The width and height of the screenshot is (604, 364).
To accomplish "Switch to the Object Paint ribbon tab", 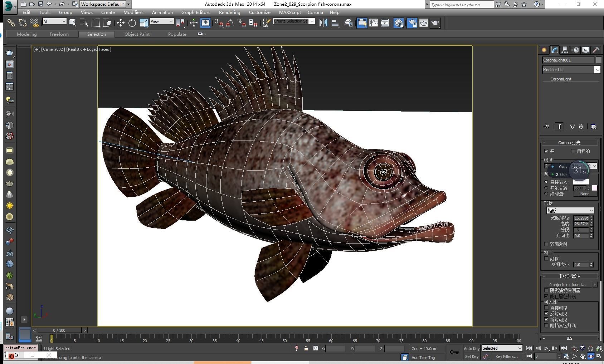I will coord(137,34).
